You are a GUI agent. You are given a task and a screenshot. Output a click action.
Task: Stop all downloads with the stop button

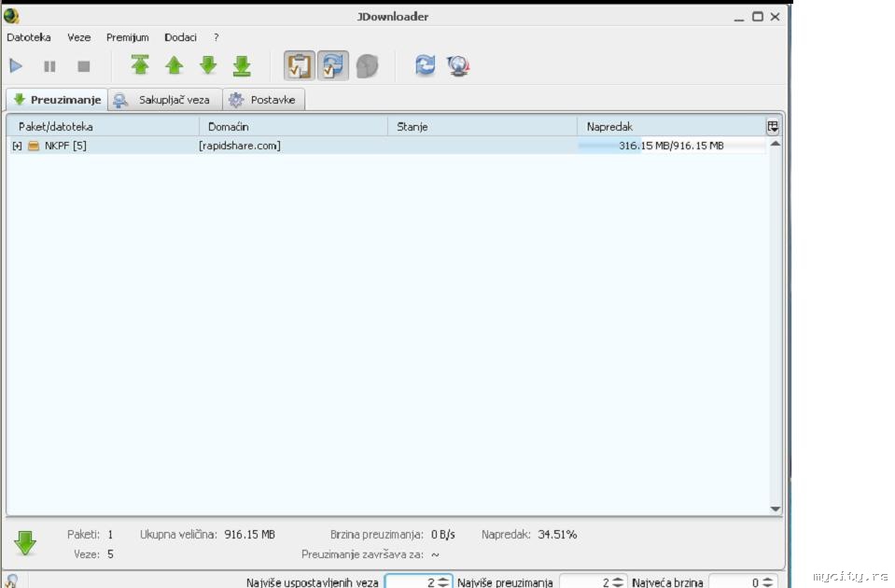83,66
